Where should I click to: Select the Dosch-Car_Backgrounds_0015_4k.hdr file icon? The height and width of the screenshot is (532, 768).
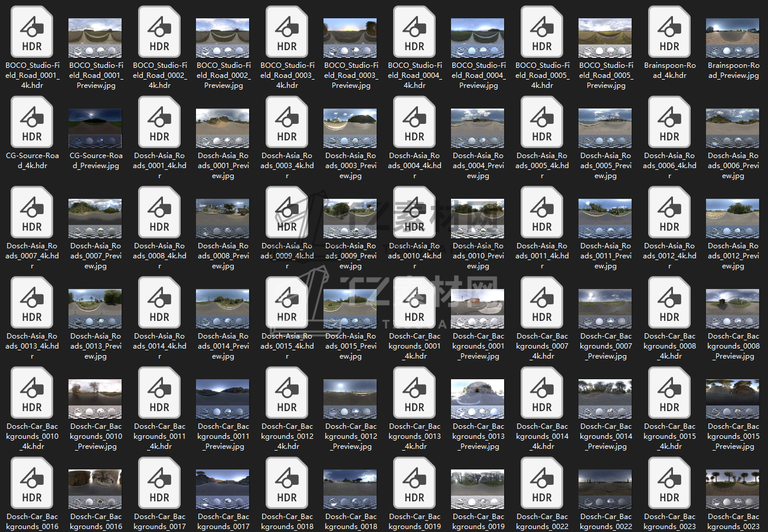[669, 393]
